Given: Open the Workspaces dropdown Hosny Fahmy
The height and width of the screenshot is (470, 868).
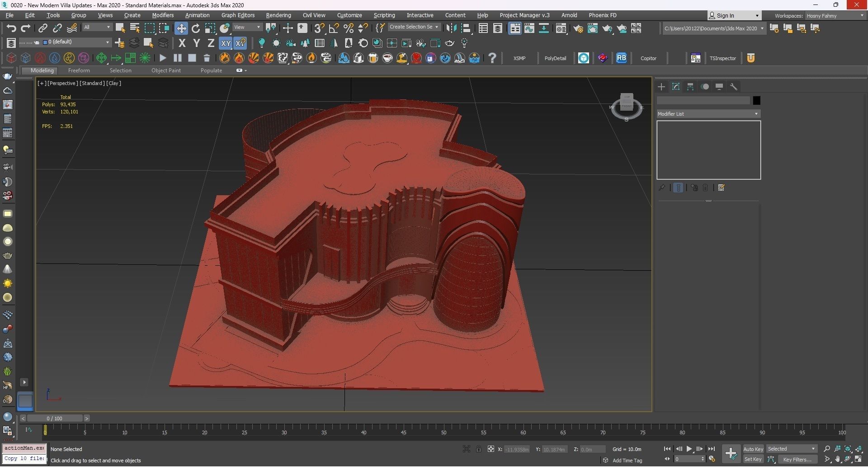Looking at the screenshot, I should pos(835,16).
